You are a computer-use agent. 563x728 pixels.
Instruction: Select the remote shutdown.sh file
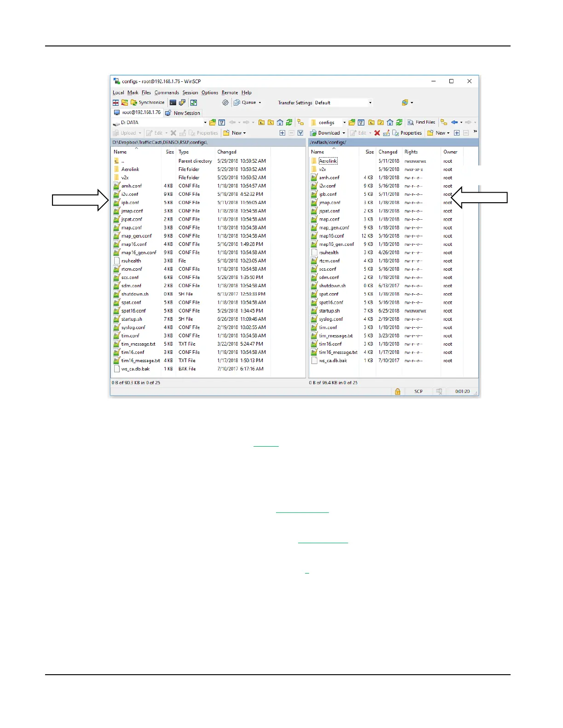[332, 285]
